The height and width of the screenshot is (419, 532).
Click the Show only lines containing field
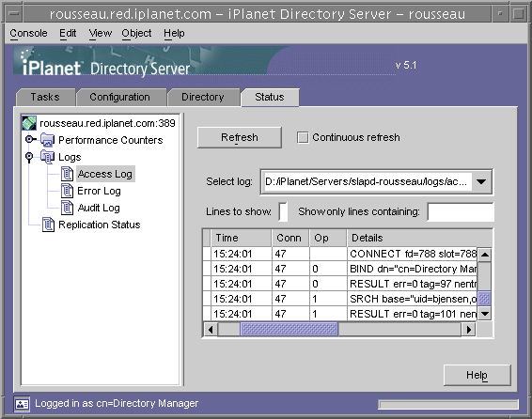click(x=460, y=212)
